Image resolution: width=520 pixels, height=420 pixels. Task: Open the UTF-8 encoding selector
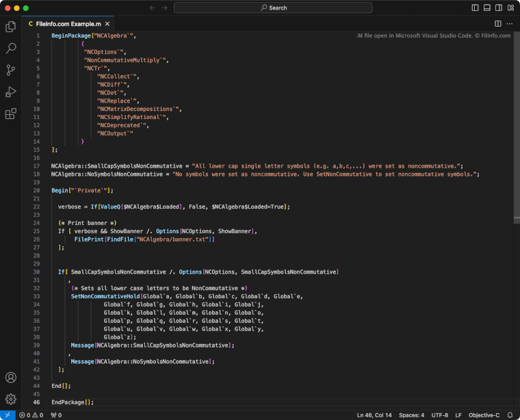pos(441,415)
